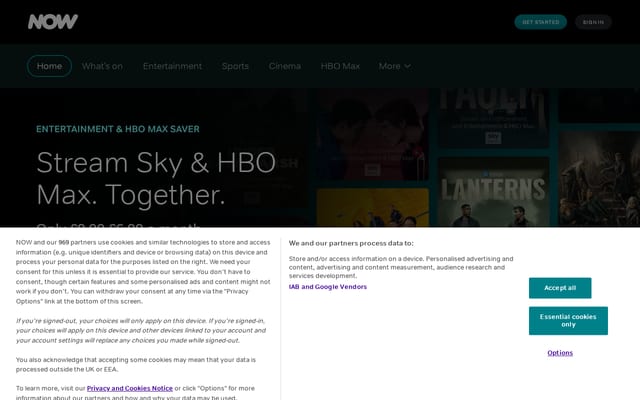Viewport: 640px width, 400px height.
Task: Accept all cookies
Action: [560, 288]
